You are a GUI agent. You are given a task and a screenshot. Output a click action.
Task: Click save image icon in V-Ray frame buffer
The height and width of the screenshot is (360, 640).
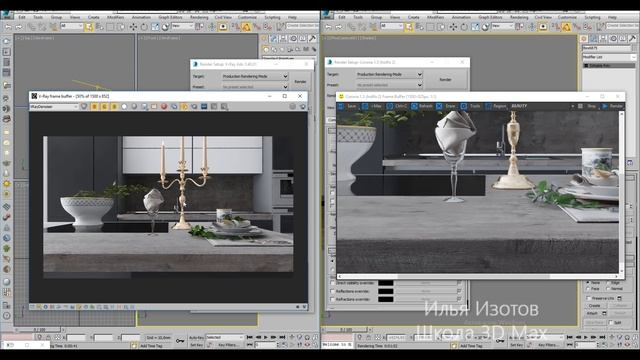[144, 107]
